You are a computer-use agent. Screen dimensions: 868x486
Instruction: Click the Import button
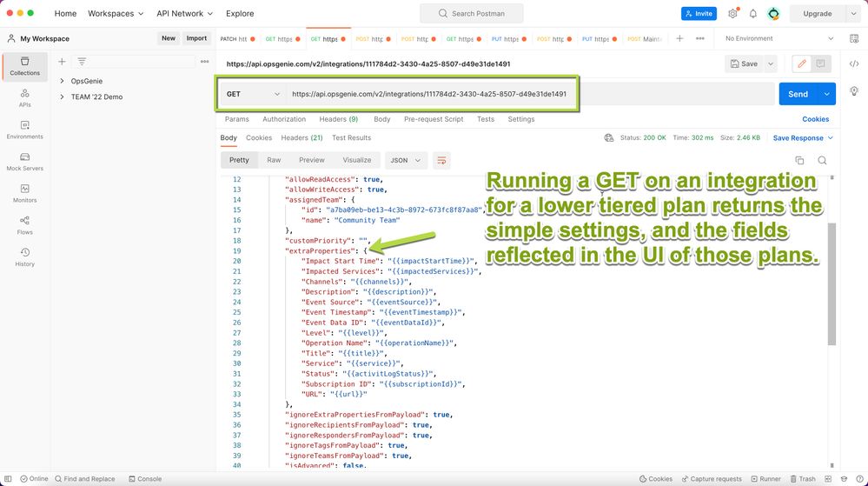pyautogui.click(x=196, y=38)
